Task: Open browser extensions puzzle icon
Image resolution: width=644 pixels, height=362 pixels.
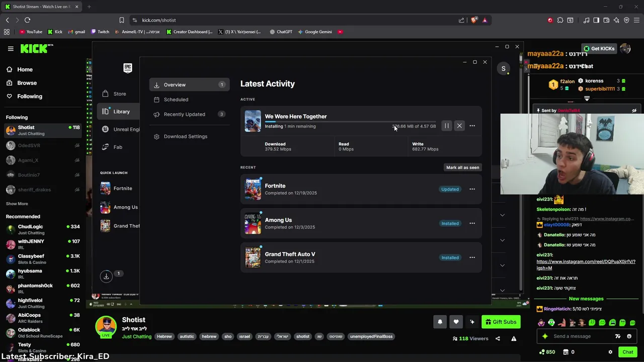Action: [560, 20]
